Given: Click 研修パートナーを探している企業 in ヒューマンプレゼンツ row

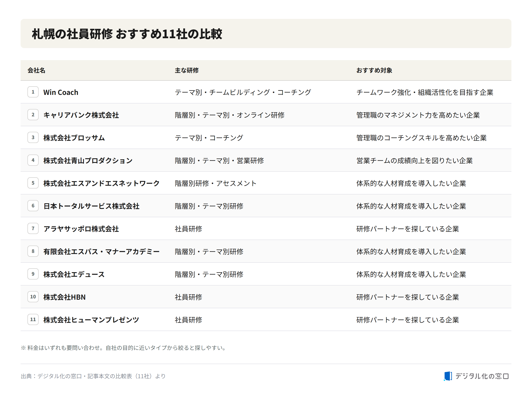Looking at the screenshot, I should [x=408, y=320].
